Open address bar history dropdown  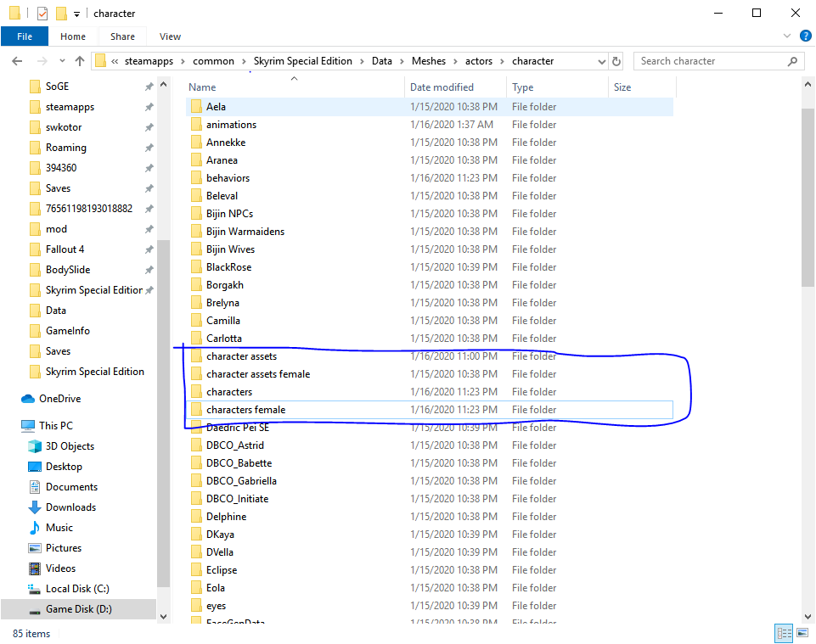click(x=601, y=61)
